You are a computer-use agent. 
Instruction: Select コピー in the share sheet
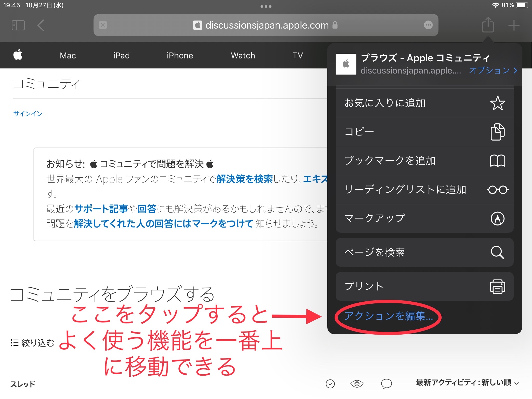tap(424, 132)
